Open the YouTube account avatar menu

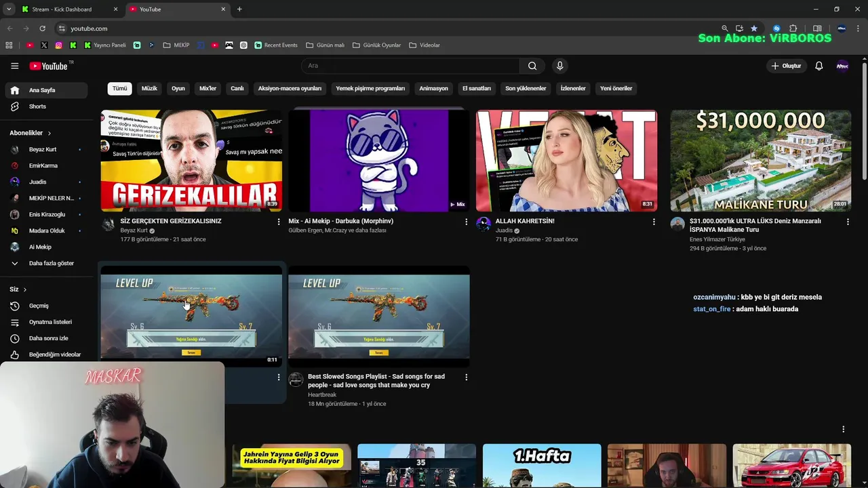pyautogui.click(x=842, y=66)
